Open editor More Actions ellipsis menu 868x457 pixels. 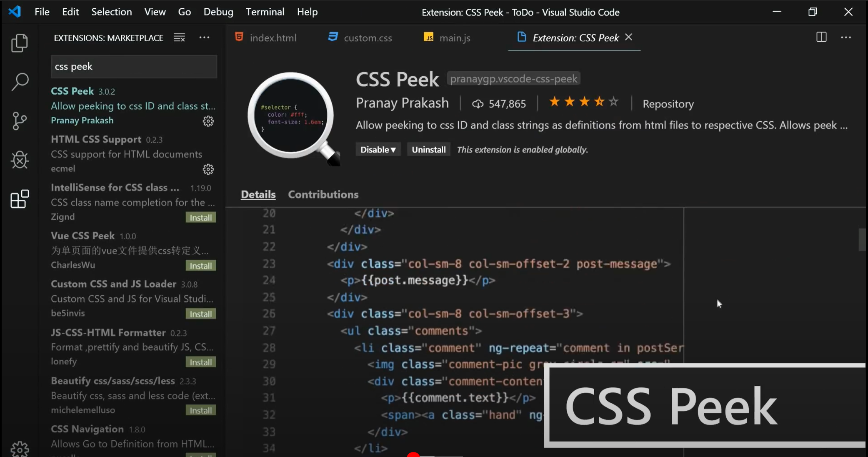click(x=845, y=38)
